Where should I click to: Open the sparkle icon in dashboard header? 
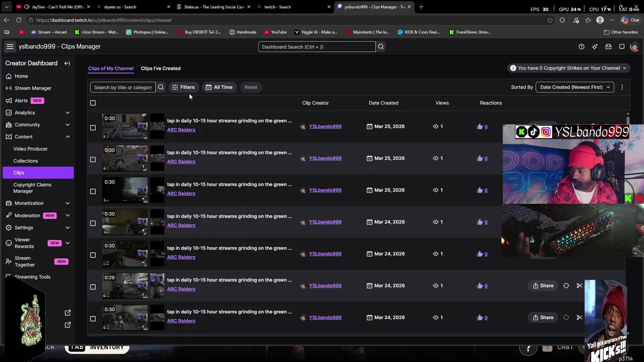595,47
